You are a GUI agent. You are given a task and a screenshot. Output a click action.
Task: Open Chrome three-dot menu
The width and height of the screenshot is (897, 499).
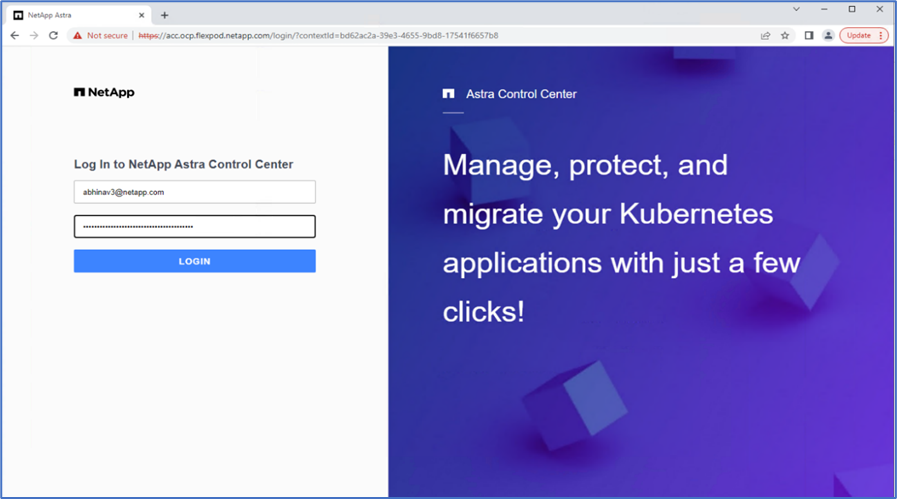pyautogui.click(x=881, y=35)
